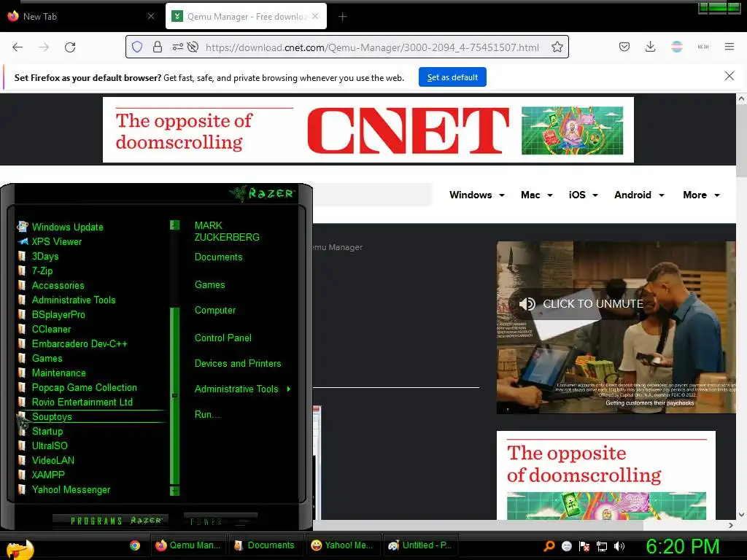This screenshot has width=747, height=560.
Task: Open Devices and Printers
Action: click(238, 364)
